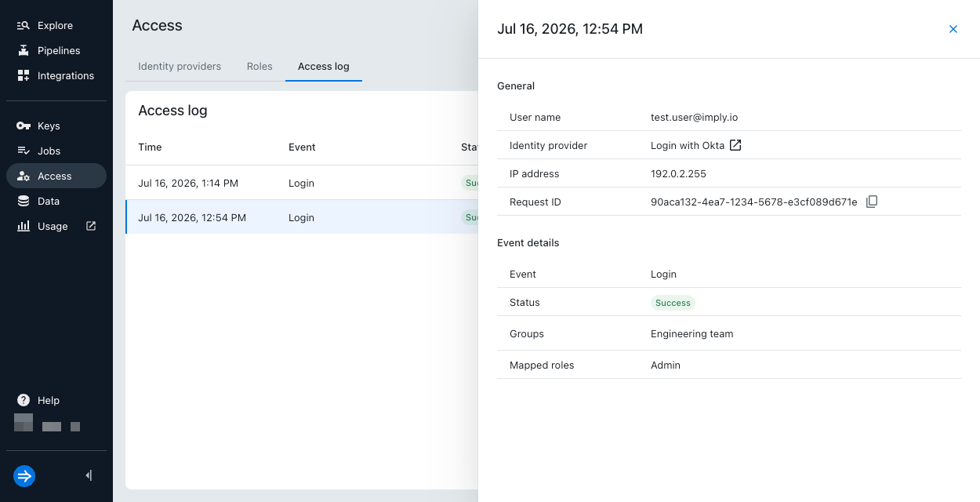Open Help from sidebar label
The image size is (980, 502).
(x=49, y=401)
